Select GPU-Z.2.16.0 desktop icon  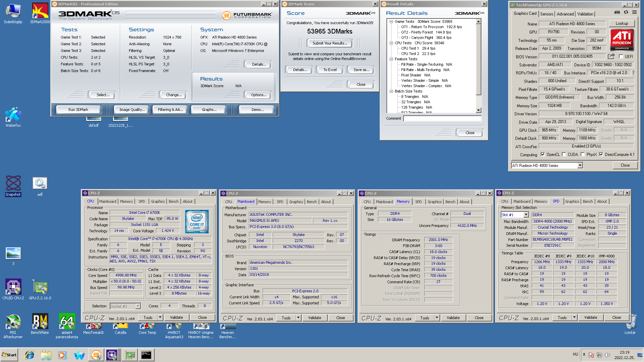(x=40, y=289)
